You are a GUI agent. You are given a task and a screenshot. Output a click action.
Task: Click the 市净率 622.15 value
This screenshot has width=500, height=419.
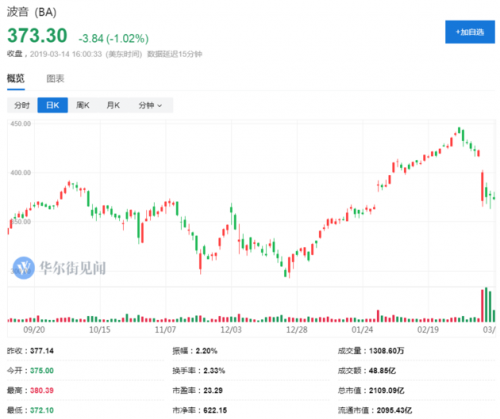tap(215, 410)
